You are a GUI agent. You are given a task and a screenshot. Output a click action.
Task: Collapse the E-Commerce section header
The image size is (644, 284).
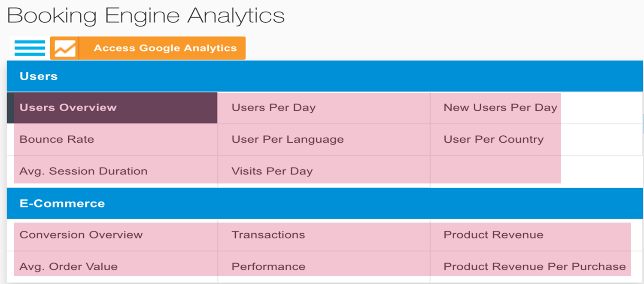tap(325, 203)
